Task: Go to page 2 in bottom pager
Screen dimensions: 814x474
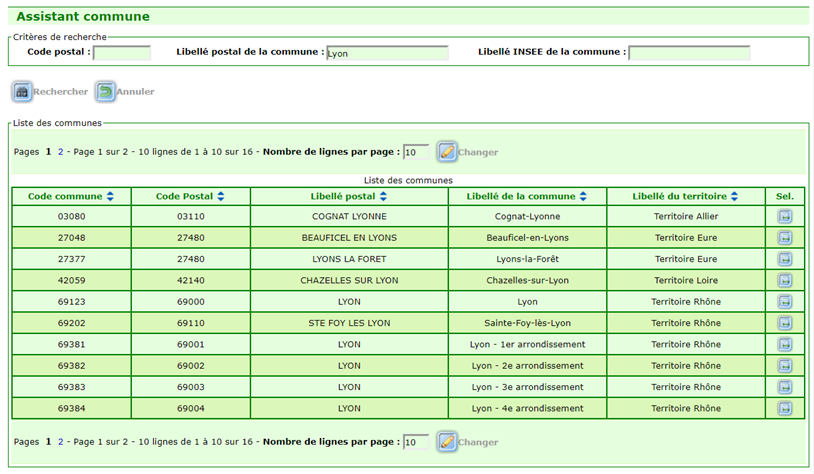Action: pos(61,442)
